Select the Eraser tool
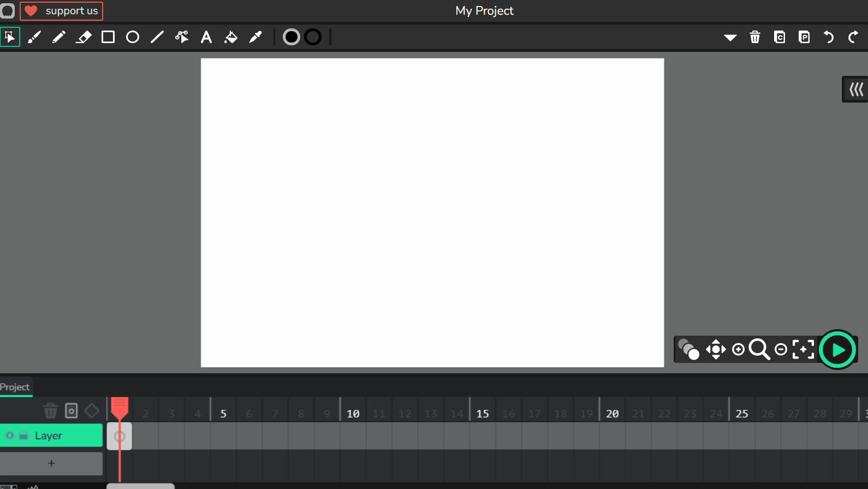Screen dimensions: 868x489 (x=84, y=37)
